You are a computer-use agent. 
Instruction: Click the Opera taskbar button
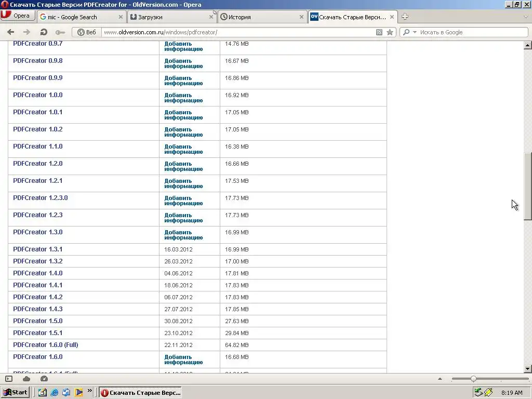click(140, 393)
